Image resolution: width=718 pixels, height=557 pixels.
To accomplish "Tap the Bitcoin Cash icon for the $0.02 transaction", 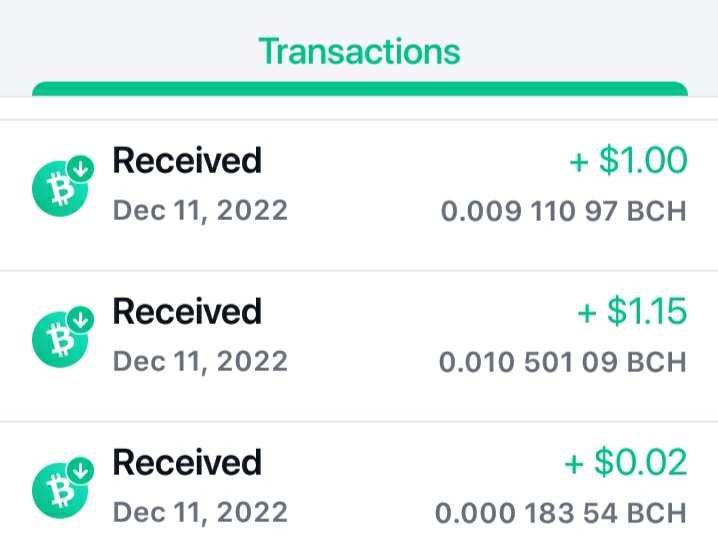I will 60,490.
